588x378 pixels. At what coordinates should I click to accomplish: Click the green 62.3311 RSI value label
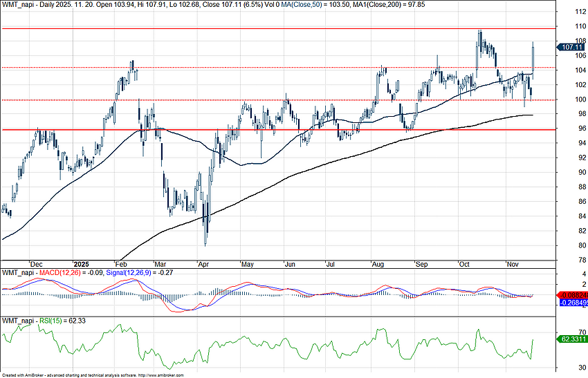tap(573, 339)
